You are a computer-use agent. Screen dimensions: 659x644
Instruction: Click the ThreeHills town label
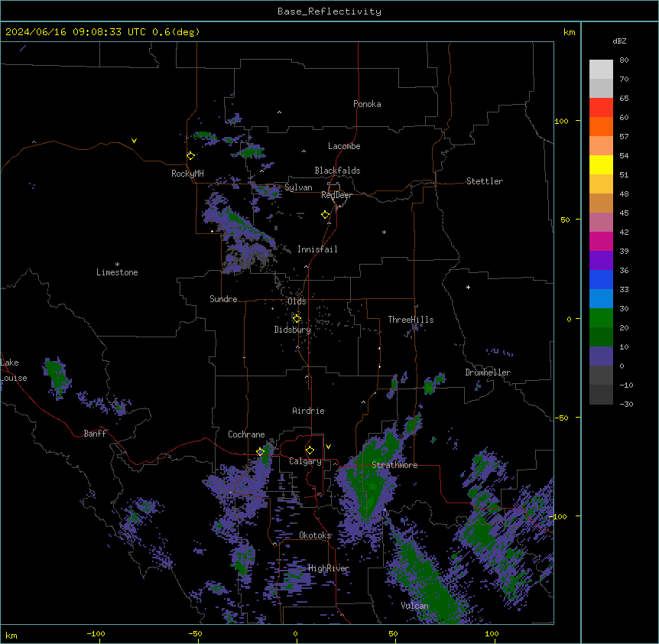pos(411,320)
